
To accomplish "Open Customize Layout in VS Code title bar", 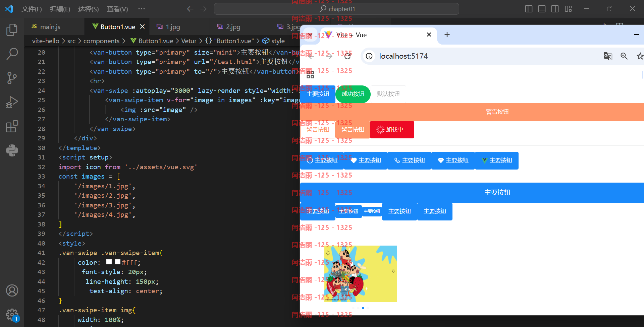I will [568, 9].
